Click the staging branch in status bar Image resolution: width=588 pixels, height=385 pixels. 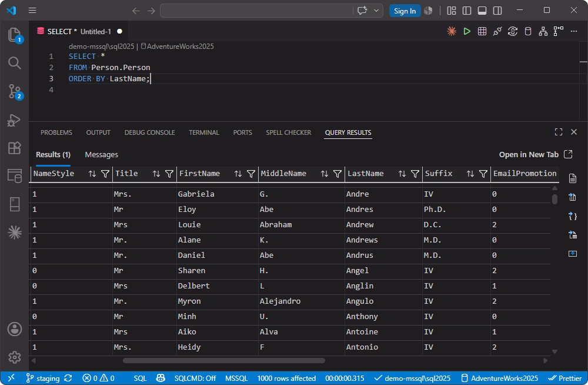click(x=42, y=379)
